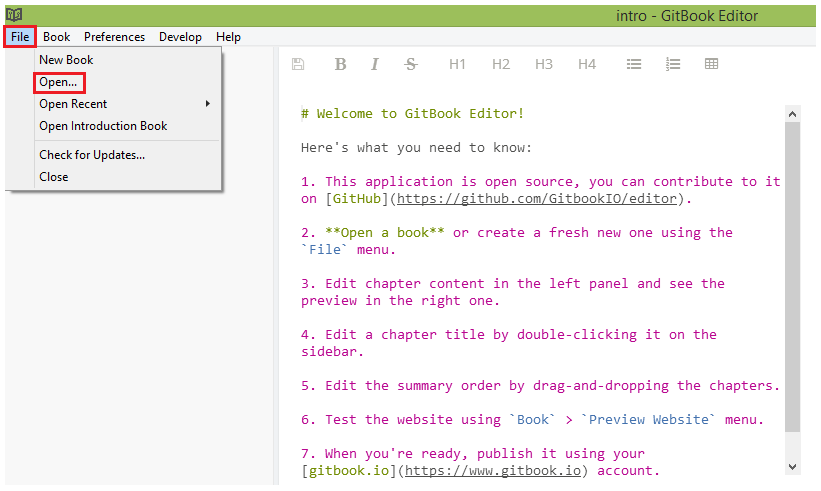821x491 pixels.
Task: Click text '3. Edit chapter content'
Action: [x=393, y=284]
